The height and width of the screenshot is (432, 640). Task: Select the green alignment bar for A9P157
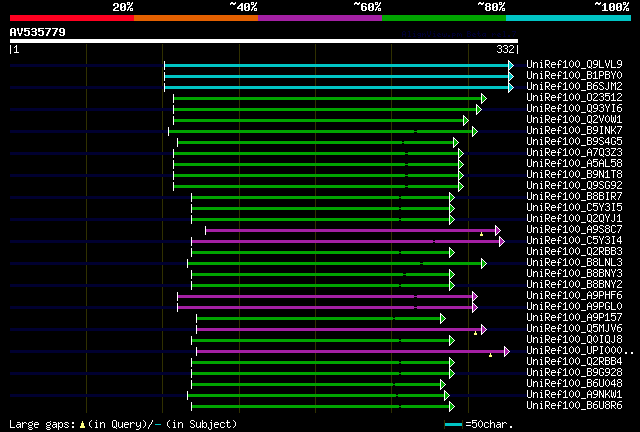(x=318, y=319)
